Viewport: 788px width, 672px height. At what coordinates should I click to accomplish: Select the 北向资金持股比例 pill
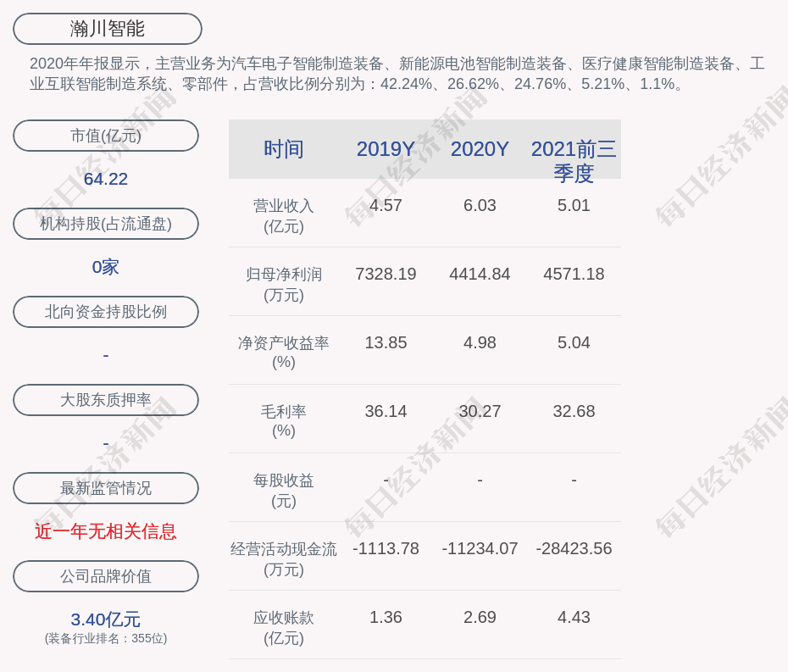coord(106,312)
